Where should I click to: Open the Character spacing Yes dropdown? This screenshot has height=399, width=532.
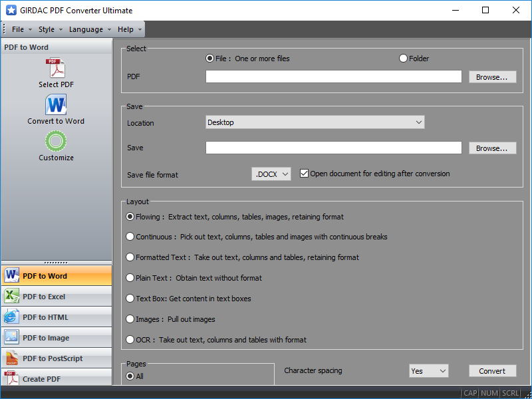[428, 371]
